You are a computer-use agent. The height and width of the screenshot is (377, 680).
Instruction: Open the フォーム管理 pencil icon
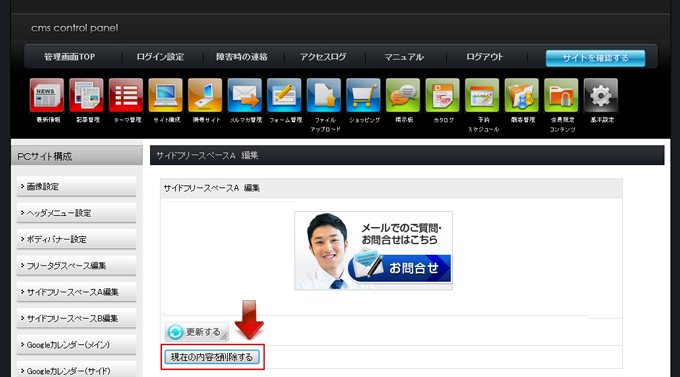pyautogui.click(x=284, y=95)
